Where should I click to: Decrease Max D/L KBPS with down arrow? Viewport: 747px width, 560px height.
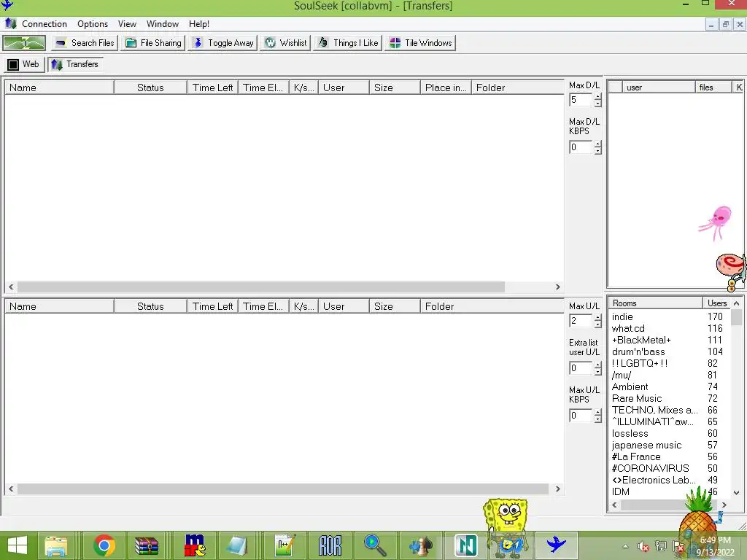pos(598,151)
